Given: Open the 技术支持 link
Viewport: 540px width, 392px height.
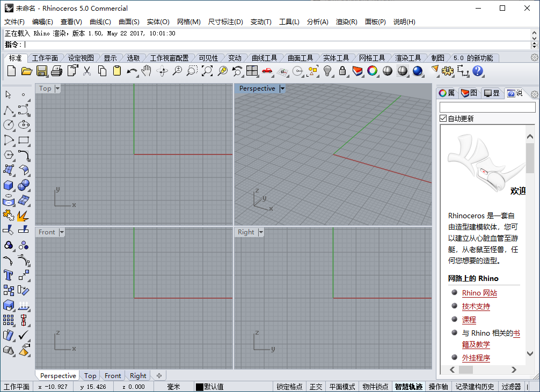Looking at the screenshot, I should click(x=476, y=306).
